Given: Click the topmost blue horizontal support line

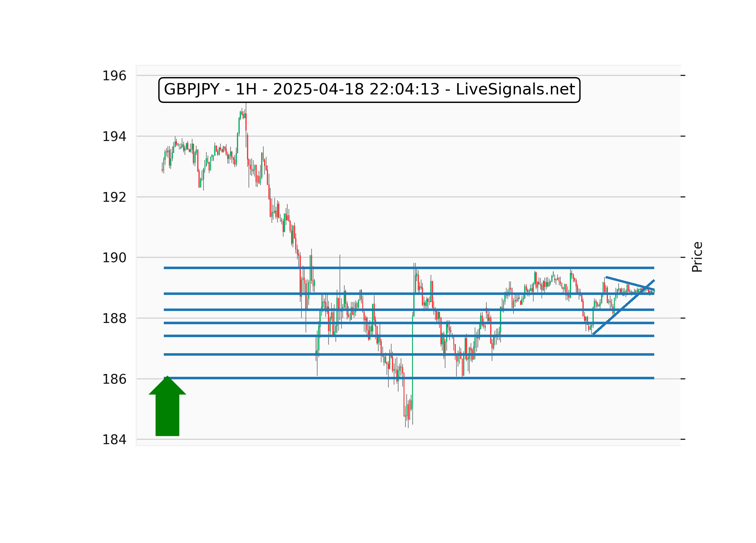Looking at the screenshot, I should pos(367,268).
